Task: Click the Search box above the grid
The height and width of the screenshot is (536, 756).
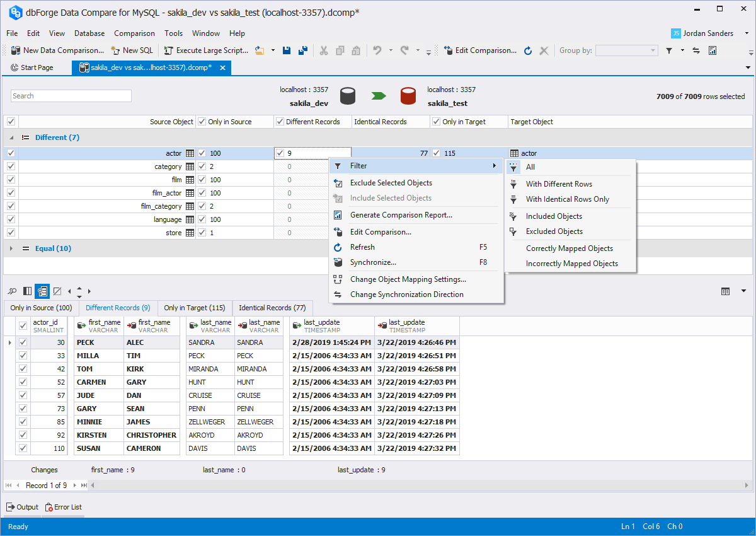Action: [71, 96]
